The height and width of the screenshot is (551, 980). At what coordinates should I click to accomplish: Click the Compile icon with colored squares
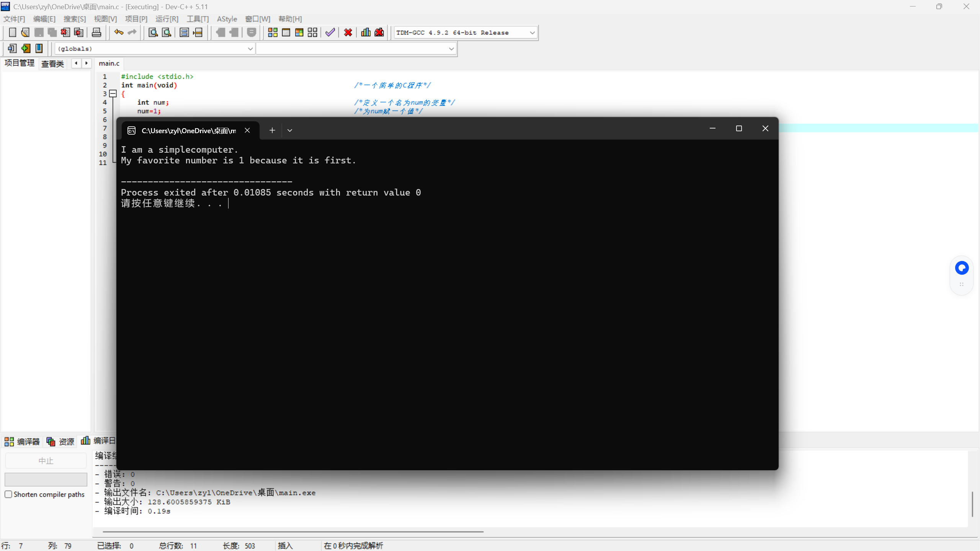pyautogui.click(x=273, y=33)
